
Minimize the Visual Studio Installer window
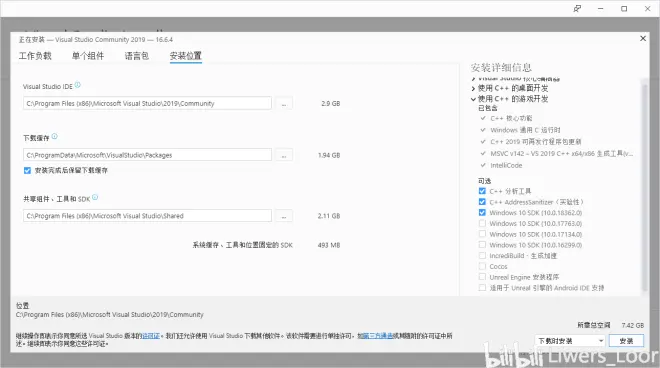(x=601, y=8)
